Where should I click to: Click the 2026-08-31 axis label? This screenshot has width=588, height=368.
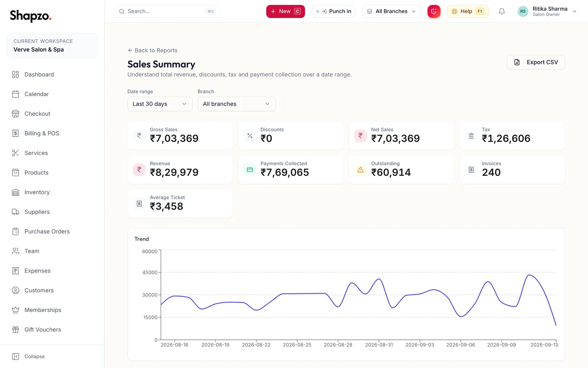379,345
